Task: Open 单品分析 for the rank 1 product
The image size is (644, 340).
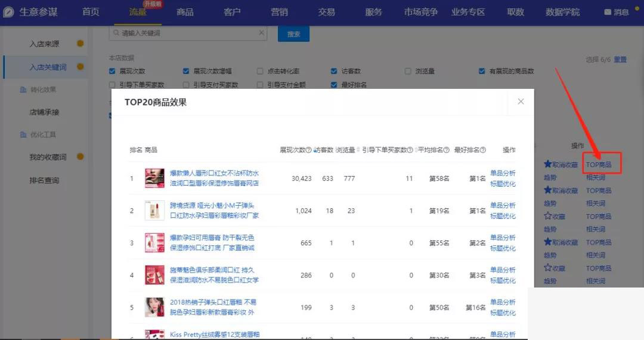Action: coord(503,173)
